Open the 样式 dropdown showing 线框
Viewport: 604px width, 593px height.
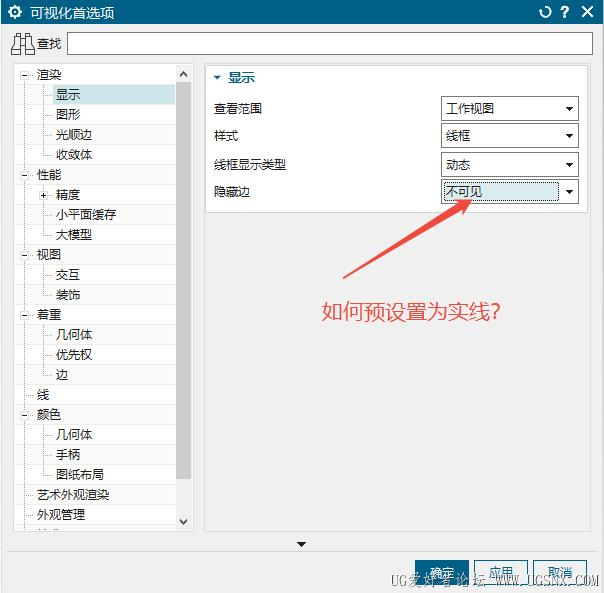(510, 136)
